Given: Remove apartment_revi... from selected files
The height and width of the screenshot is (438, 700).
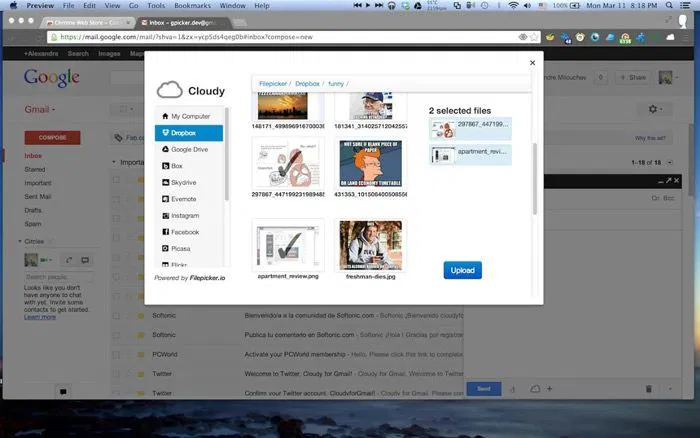Looking at the screenshot, I should (x=470, y=155).
